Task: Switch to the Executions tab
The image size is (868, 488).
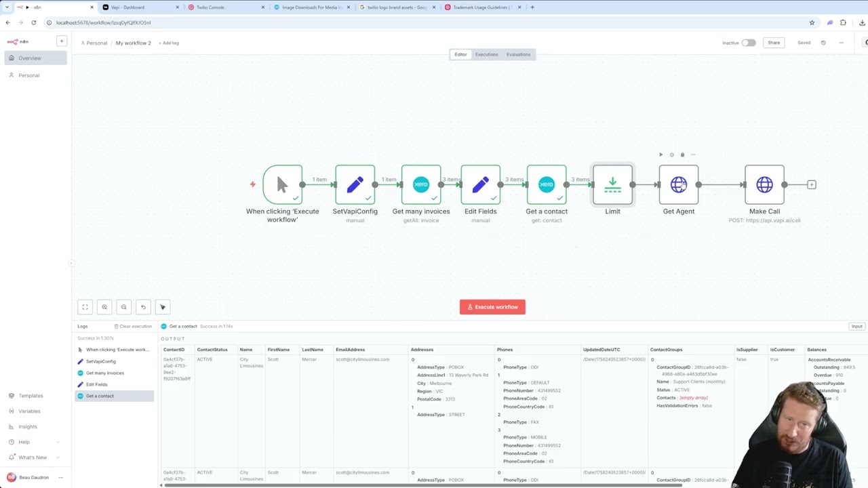Action: click(486, 54)
